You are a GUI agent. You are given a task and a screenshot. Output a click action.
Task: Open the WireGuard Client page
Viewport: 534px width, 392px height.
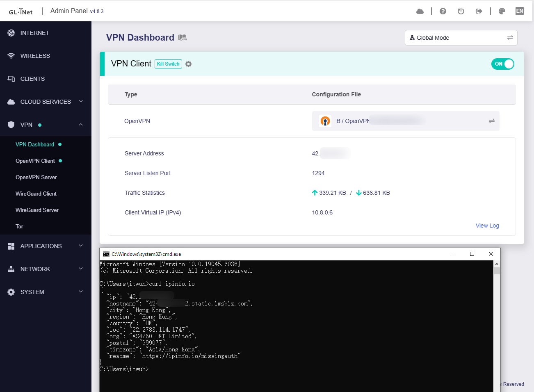click(x=36, y=194)
